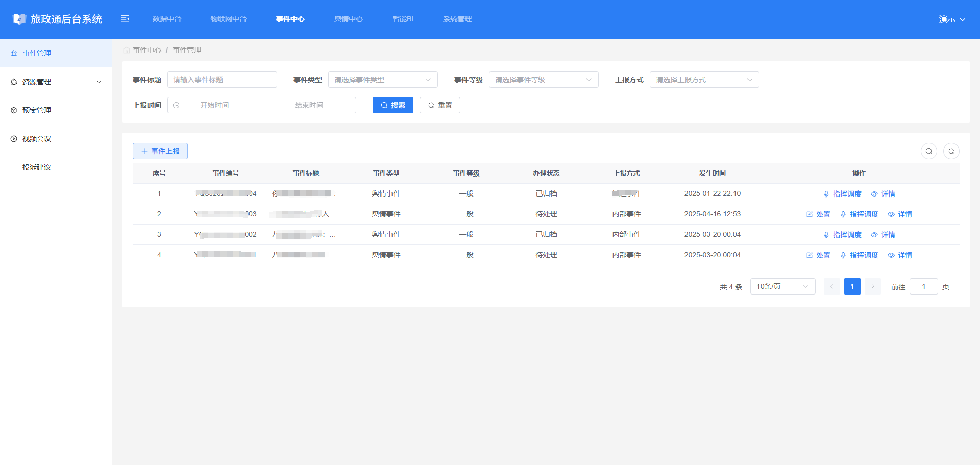Click 共 4 条 total count text
Image resolution: width=980 pixels, height=465 pixels.
coord(731,287)
